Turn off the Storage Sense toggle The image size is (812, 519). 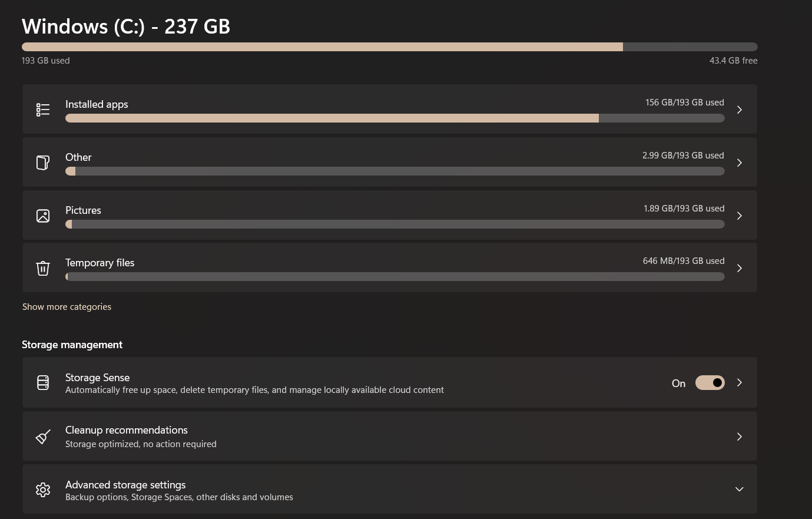point(710,382)
